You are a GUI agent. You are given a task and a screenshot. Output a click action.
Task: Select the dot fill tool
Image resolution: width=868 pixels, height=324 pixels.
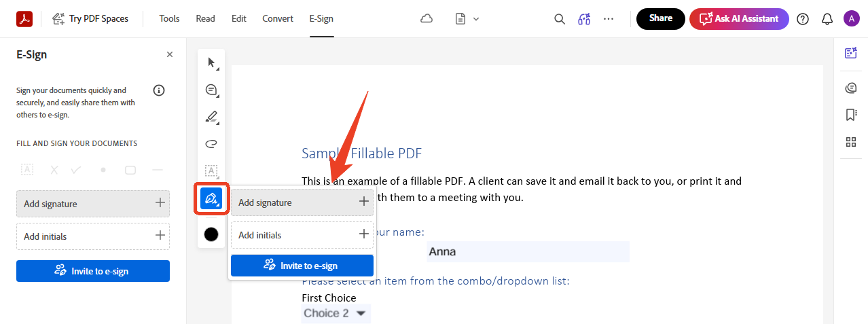coord(103,169)
